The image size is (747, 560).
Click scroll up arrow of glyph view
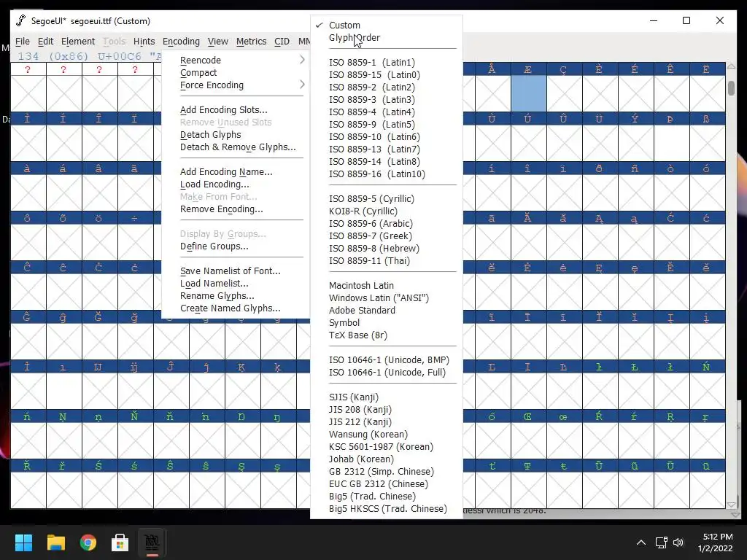coord(731,66)
